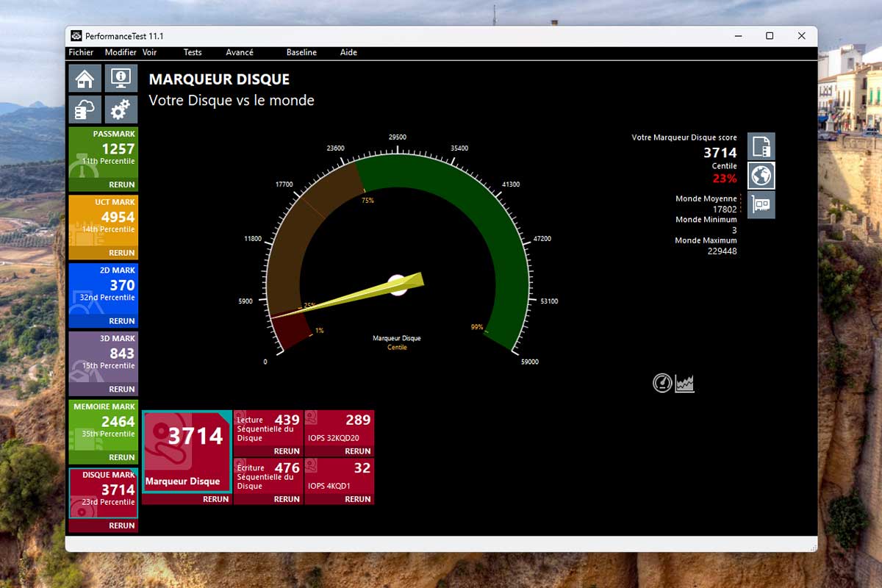
Task: Click the report document icon beside the score
Action: [761, 146]
